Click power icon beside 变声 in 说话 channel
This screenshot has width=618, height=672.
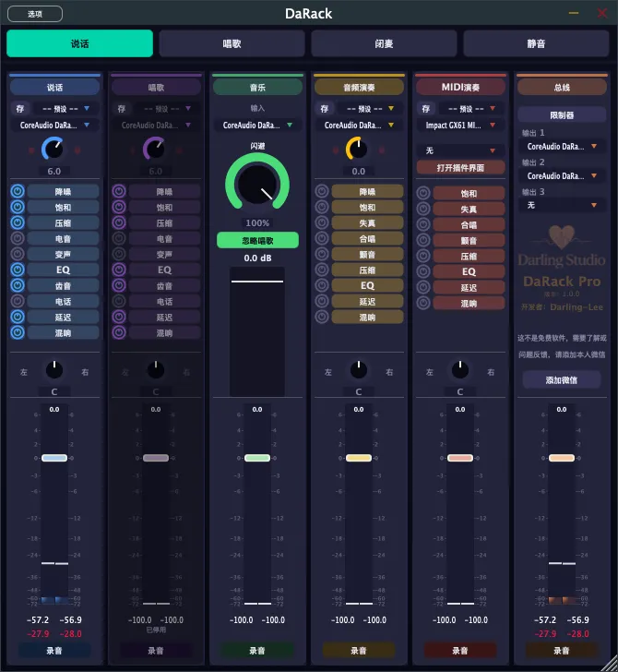tap(18, 254)
